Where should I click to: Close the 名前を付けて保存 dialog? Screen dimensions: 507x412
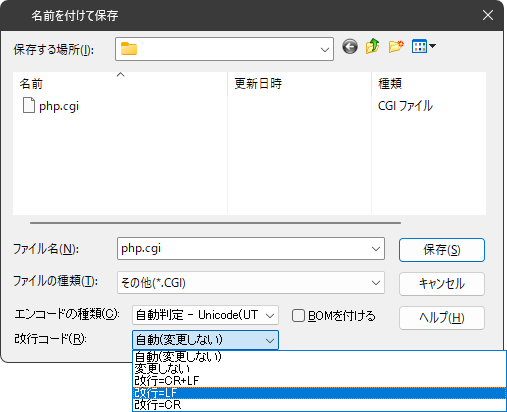coord(488,15)
